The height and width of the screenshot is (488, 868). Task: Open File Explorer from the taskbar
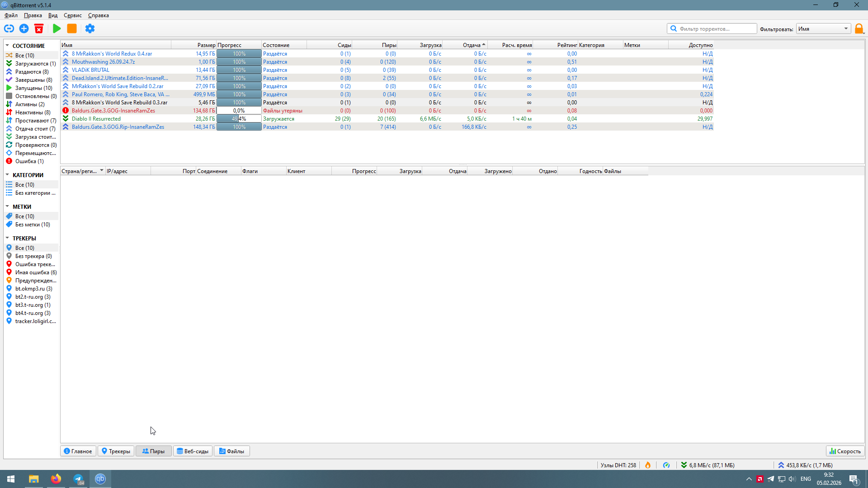tap(34, 479)
